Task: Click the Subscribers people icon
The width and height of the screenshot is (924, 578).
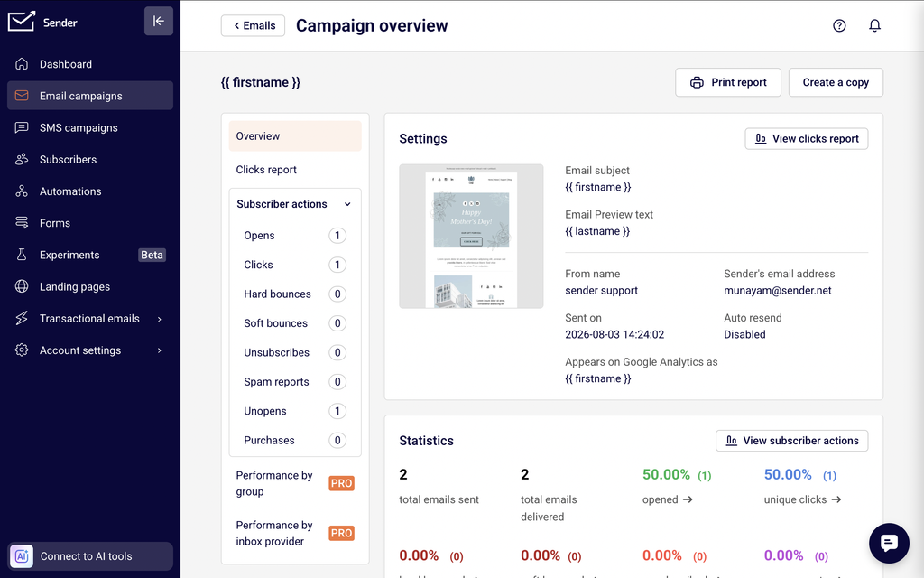Action: tap(22, 159)
